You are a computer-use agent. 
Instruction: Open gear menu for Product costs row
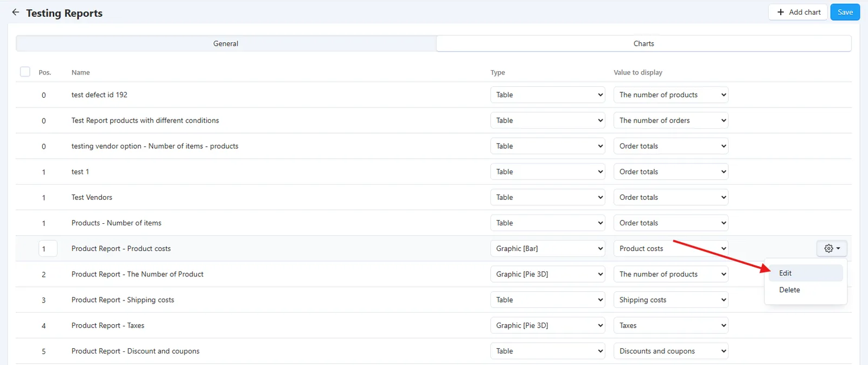point(832,249)
